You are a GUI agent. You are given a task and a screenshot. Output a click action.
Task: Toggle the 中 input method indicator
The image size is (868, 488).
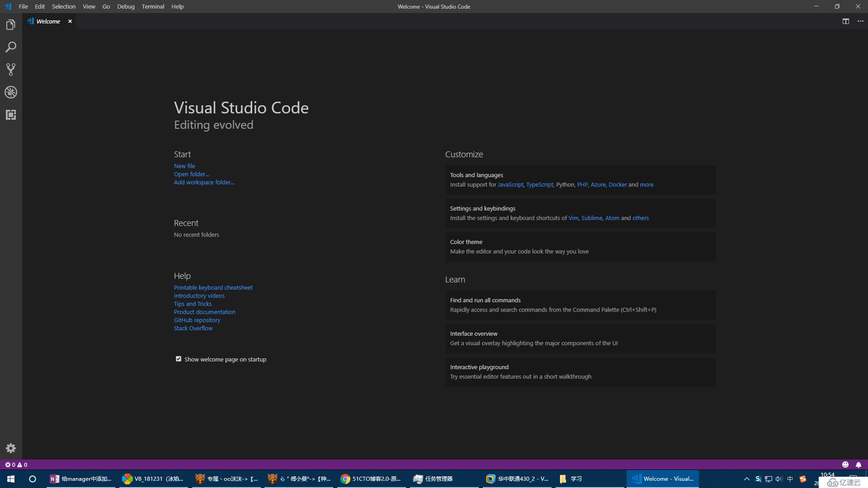[x=790, y=479]
